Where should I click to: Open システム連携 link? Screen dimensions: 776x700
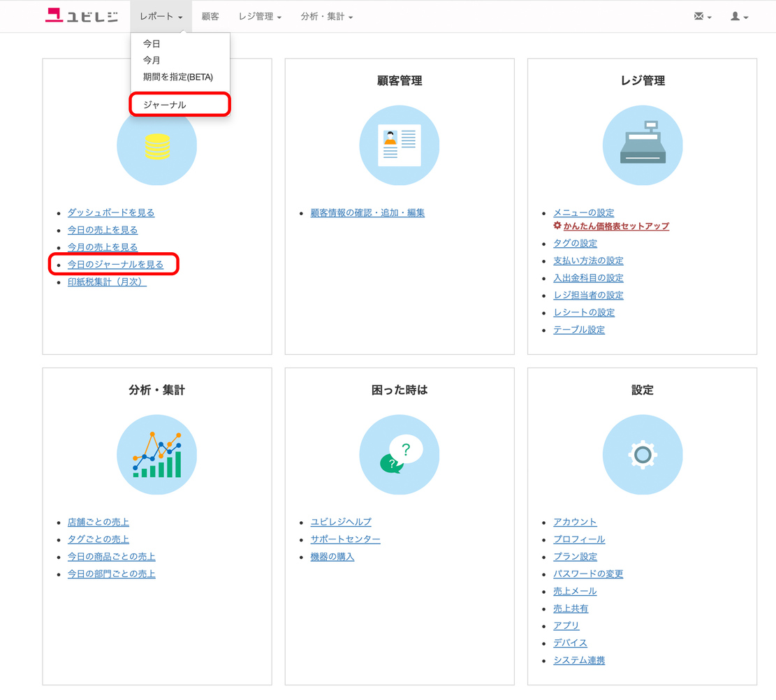click(x=579, y=660)
